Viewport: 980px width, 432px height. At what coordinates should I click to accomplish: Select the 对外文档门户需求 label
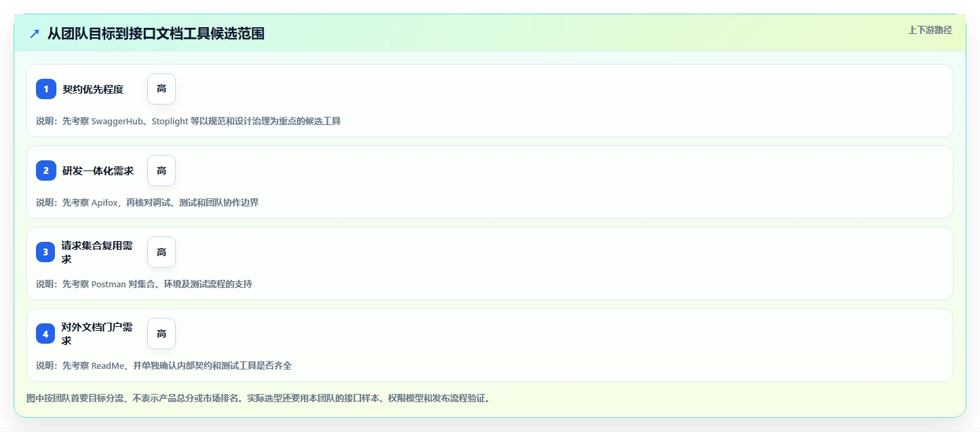[x=97, y=334]
